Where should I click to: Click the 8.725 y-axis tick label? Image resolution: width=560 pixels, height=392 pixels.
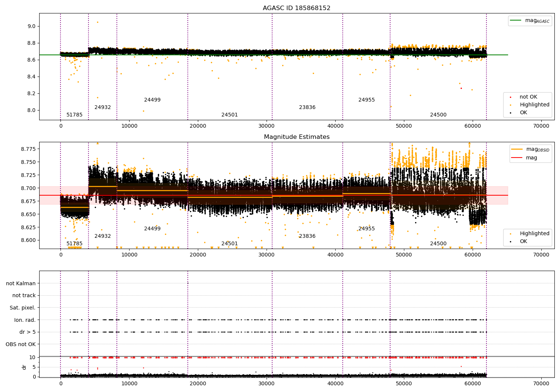[28, 175]
